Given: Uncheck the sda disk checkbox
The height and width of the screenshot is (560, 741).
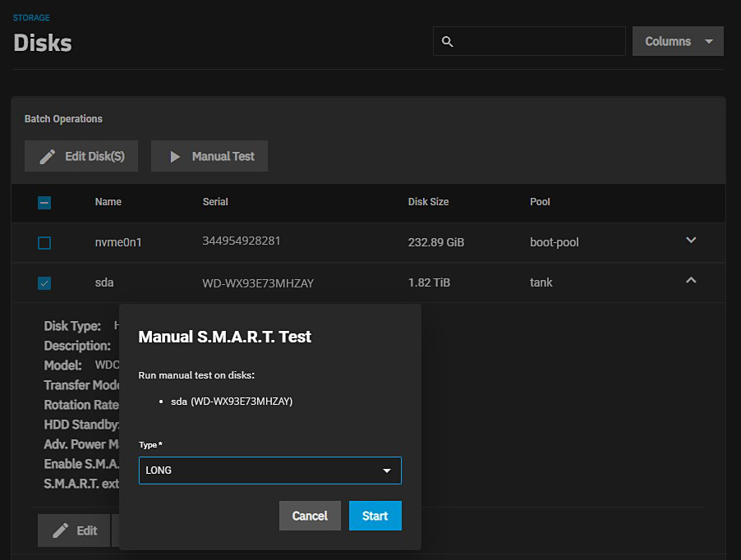Looking at the screenshot, I should (44, 283).
